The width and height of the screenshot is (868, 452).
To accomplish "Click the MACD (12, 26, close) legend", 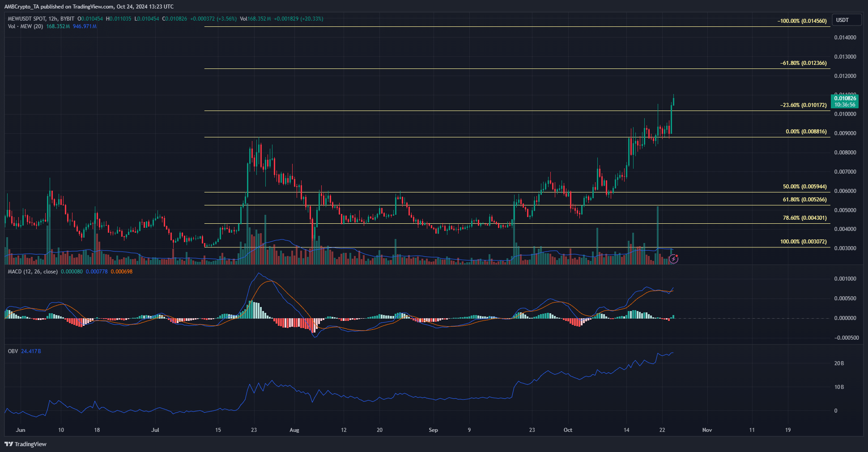I will coord(33,272).
